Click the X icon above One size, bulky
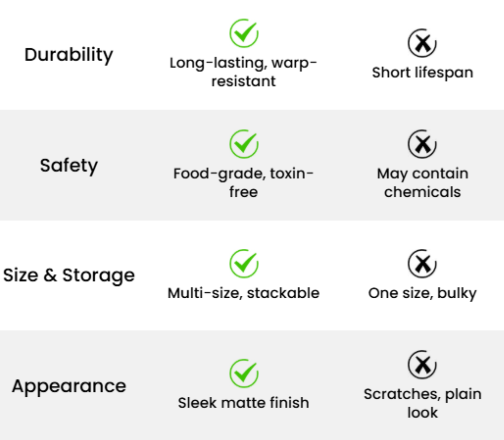The height and width of the screenshot is (440, 504). coord(422,264)
